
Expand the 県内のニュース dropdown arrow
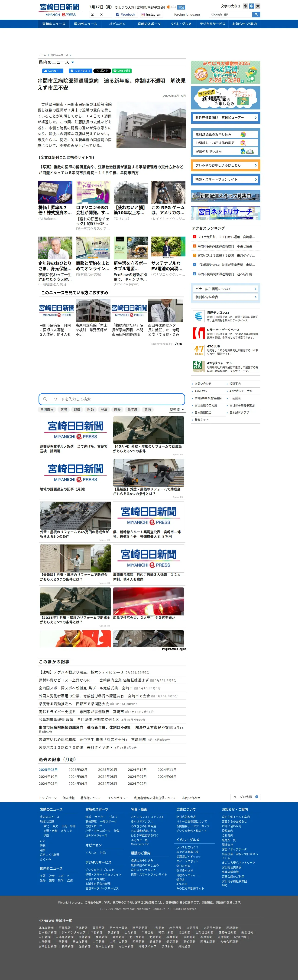(x=73, y=62)
